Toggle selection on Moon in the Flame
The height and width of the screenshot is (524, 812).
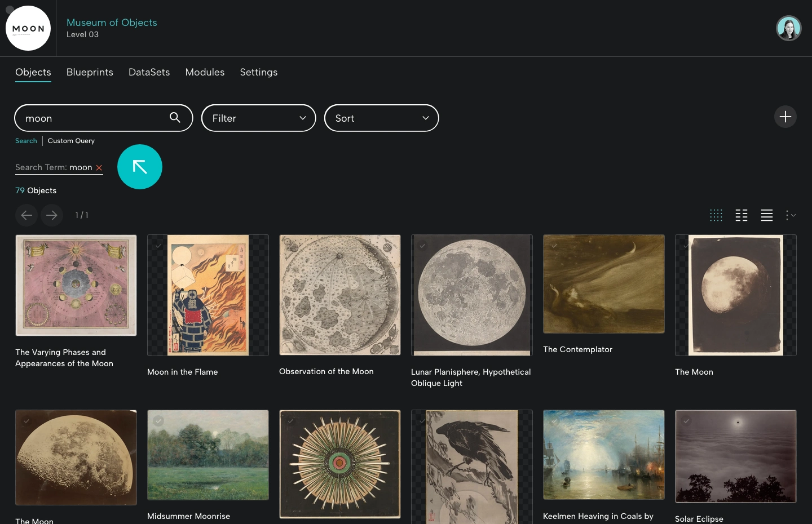158,246
